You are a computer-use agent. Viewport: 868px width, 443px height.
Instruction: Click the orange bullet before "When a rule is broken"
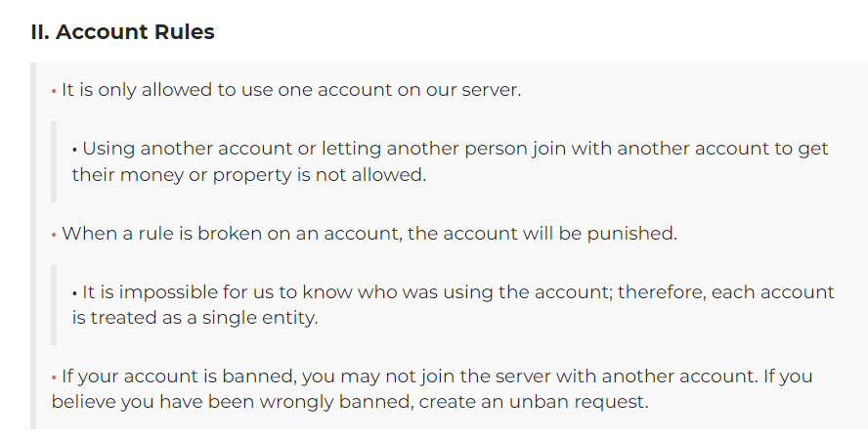point(54,235)
